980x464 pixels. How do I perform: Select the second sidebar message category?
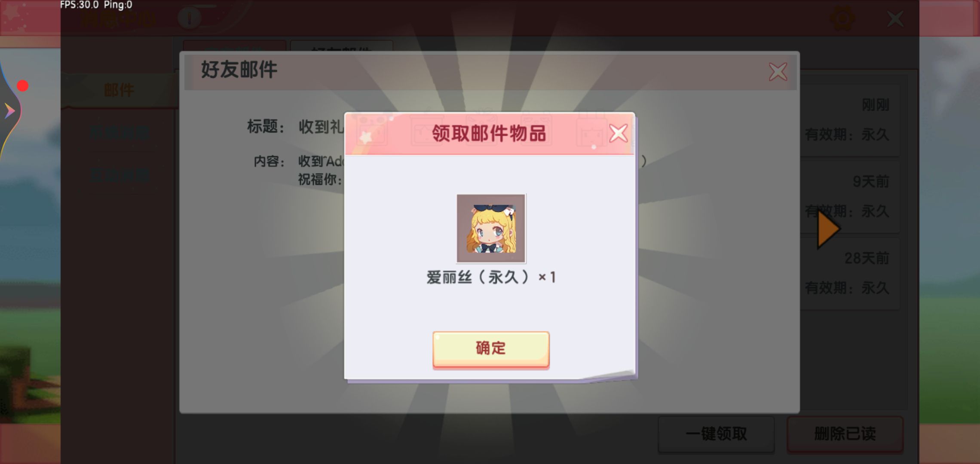tap(119, 133)
